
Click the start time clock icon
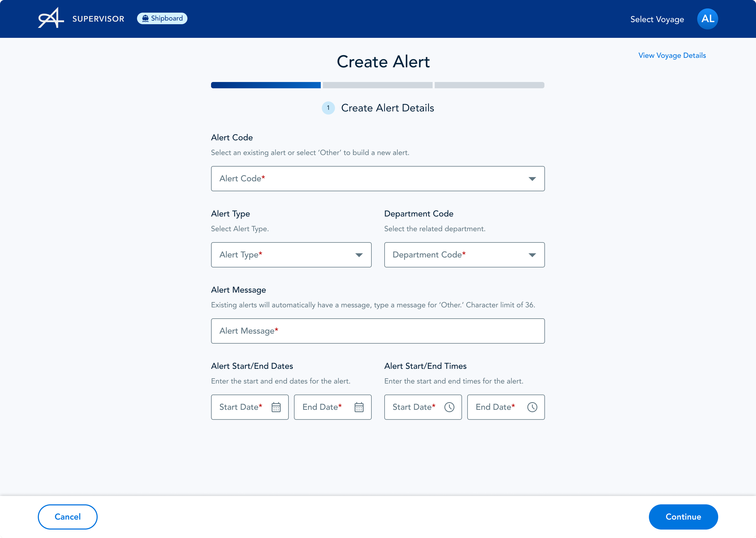point(449,407)
